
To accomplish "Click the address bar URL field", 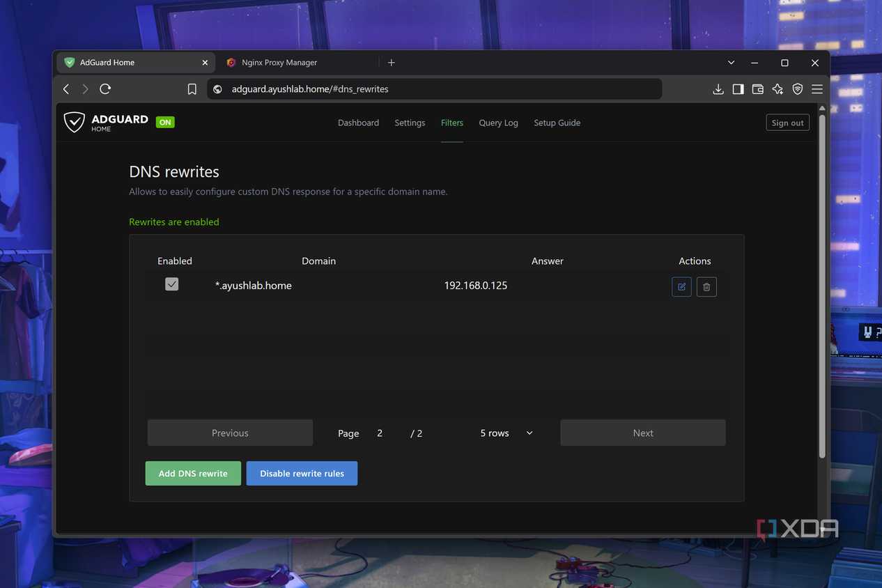I will click(434, 89).
